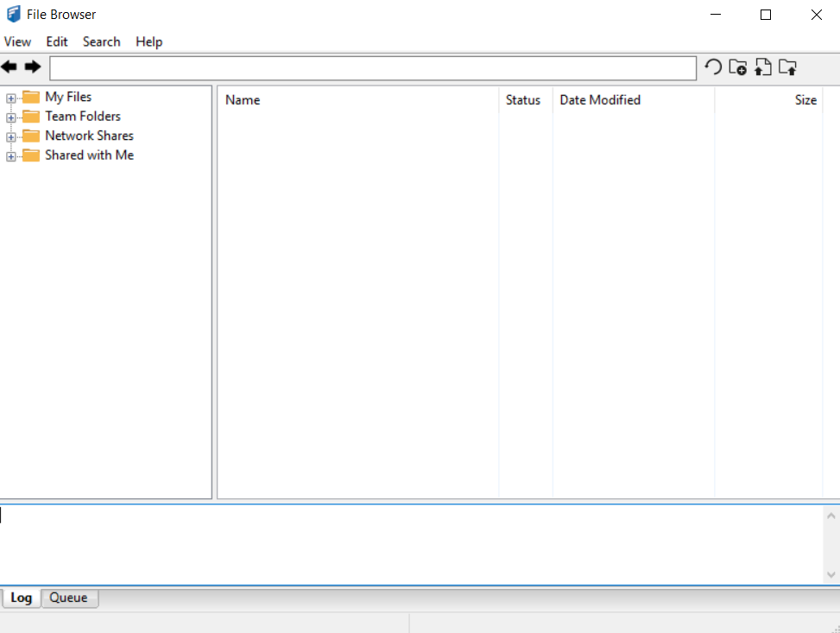This screenshot has height=633, width=840.
Task: Click the upload folder icon
Action: click(787, 67)
